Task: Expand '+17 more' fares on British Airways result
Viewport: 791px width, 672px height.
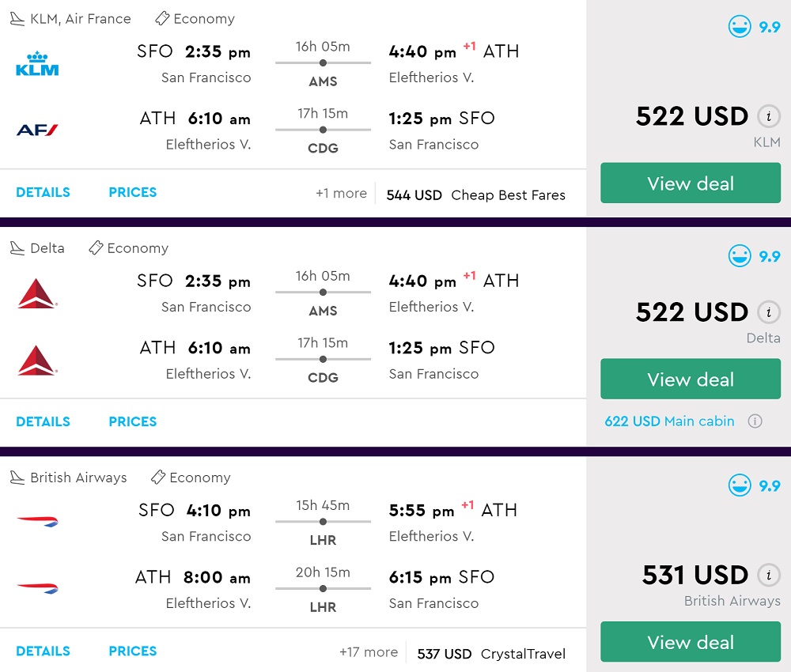Action: click(x=368, y=652)
